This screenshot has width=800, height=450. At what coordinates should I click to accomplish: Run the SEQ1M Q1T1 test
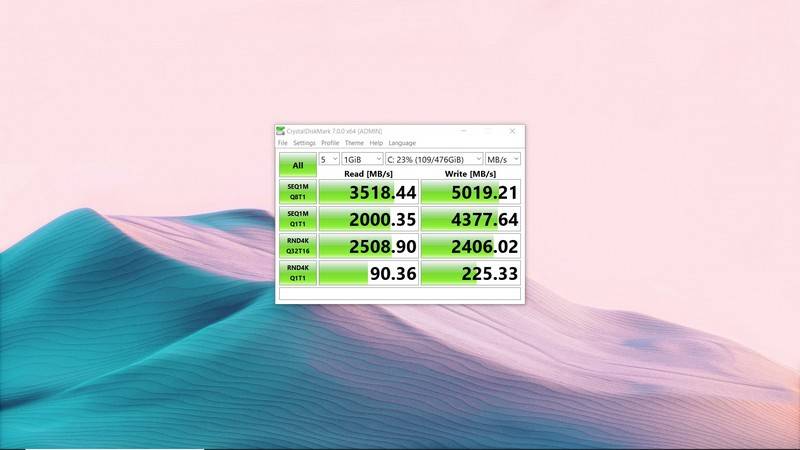point(297,219)
